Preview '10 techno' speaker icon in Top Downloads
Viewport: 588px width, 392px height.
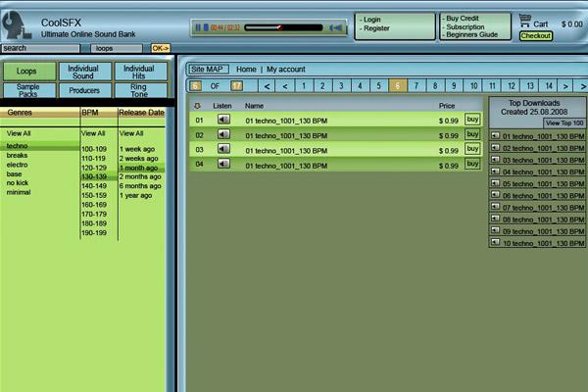(x=495, y=243)
